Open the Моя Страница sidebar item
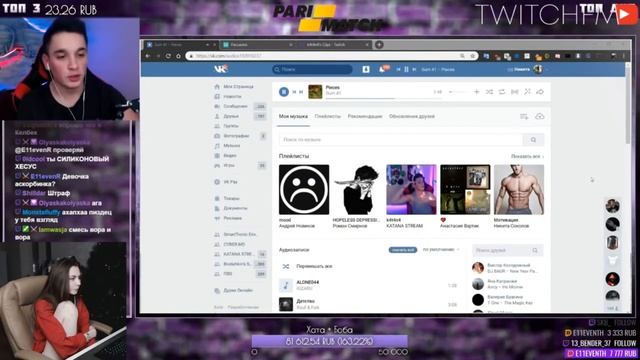 pos(238,87)
